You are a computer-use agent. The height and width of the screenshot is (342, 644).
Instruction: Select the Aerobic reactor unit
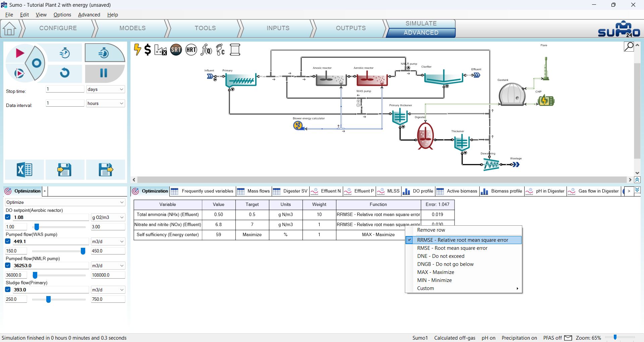click(371, 80)
